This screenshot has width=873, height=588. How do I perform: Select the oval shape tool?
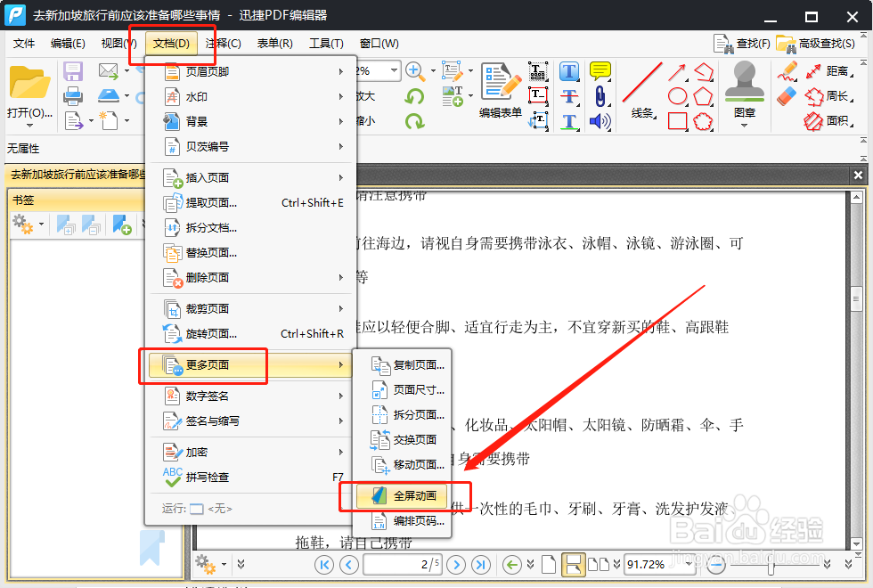coord(677,96)
